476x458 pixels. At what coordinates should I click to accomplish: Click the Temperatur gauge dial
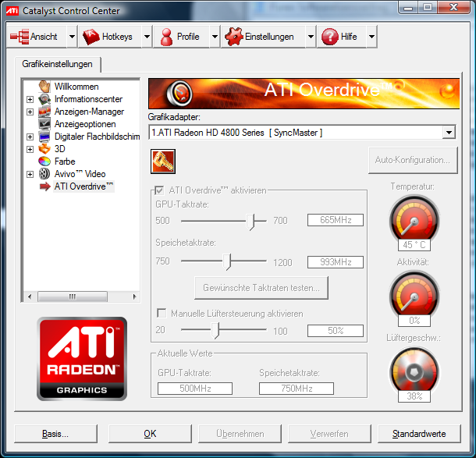click(414, 218)
